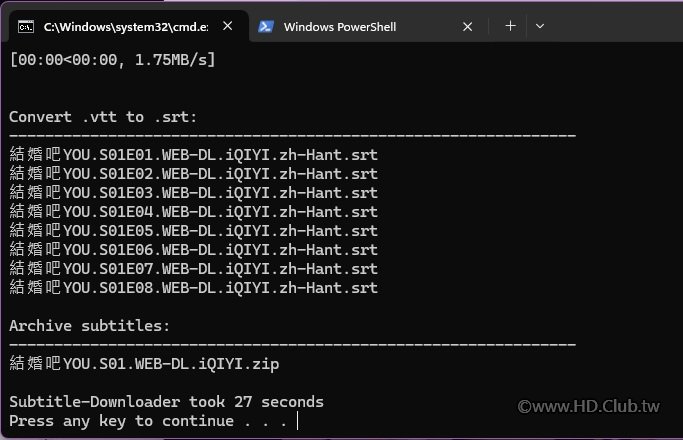Click the S01E06 .srt file name line
683x440 pixels.
193,250
